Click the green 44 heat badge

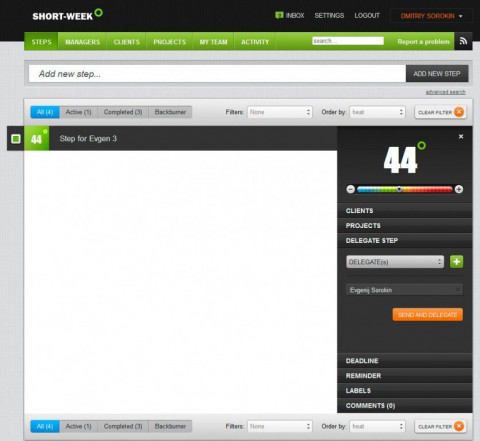[37, 138]
